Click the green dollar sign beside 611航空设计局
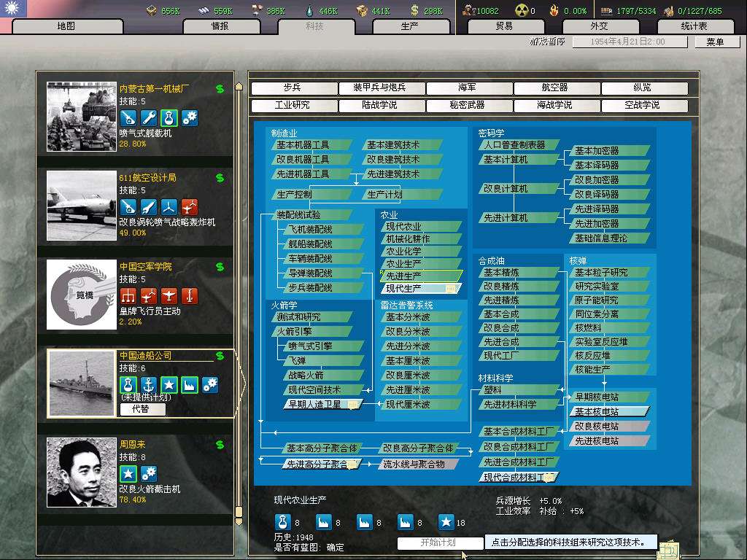This screenshot has width=747, height=560. coord(220,178)
